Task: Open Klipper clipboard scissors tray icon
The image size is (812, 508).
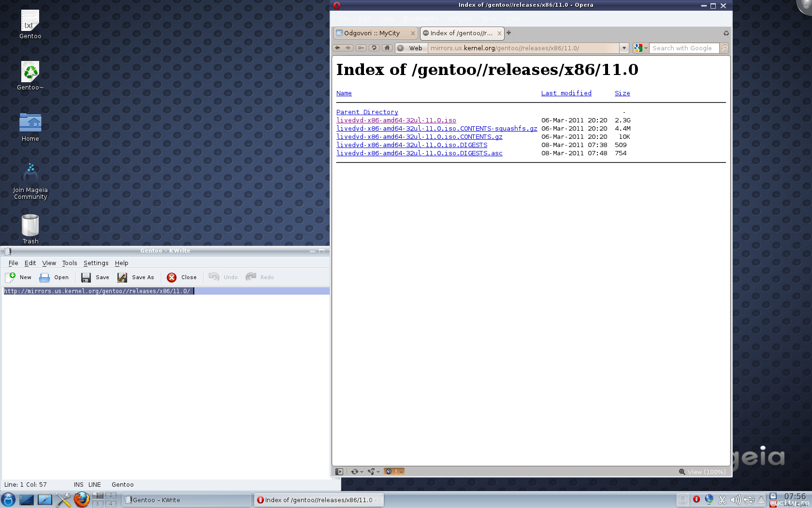Action: coord(722,500)
